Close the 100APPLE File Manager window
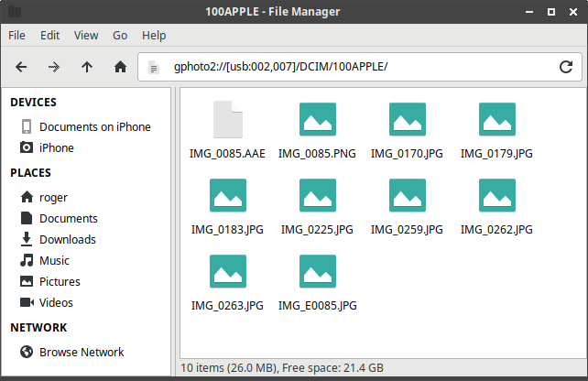588x381 pixels. 573,12
